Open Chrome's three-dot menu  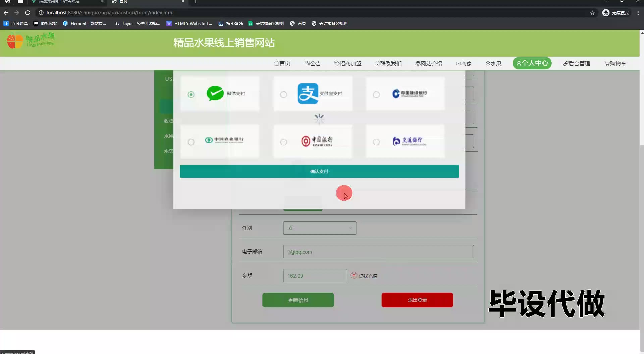[638, 13]
